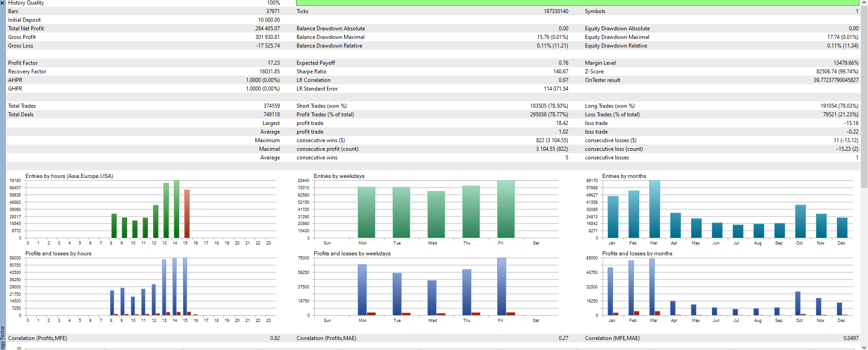Close the Strategy Tester panel

point(3,3)
